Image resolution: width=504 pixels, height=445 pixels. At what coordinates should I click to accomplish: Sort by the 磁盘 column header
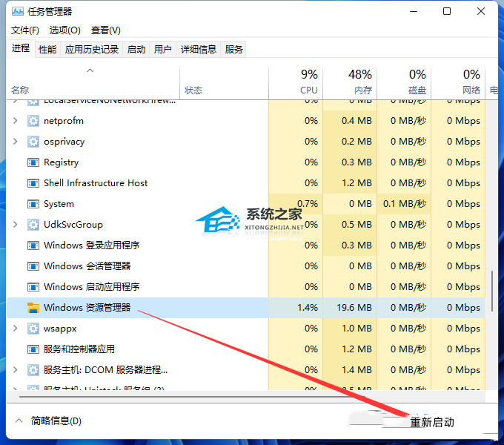[x=404, y=84]
